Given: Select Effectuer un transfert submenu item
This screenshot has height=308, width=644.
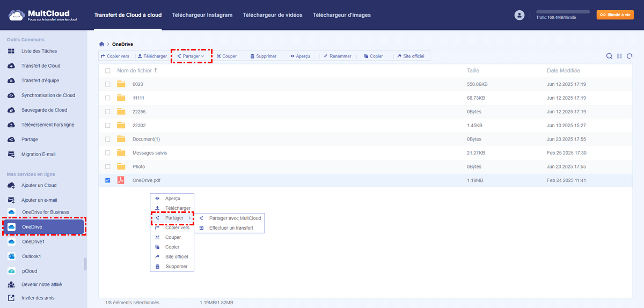Looking at the screenshot, I should tap(229, 228).
